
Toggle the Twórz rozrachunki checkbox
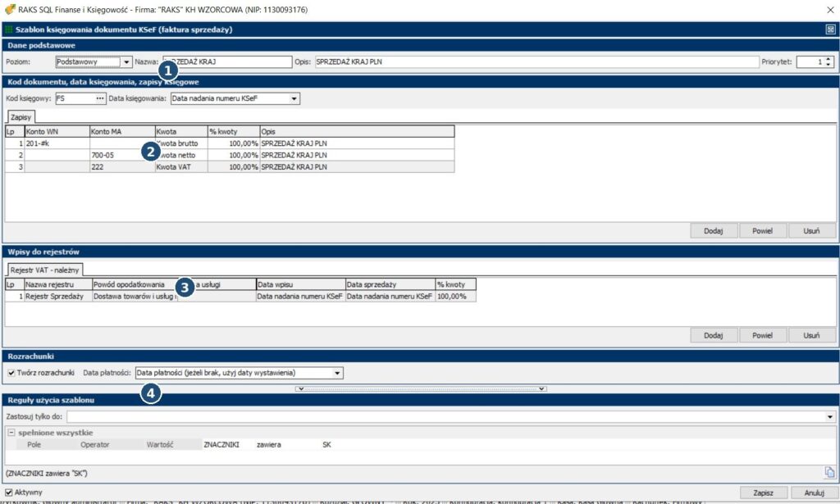[x=11, y=373]
